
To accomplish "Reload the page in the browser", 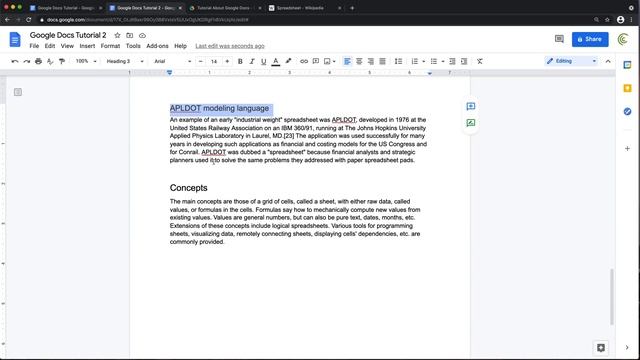I will [29, 20].
